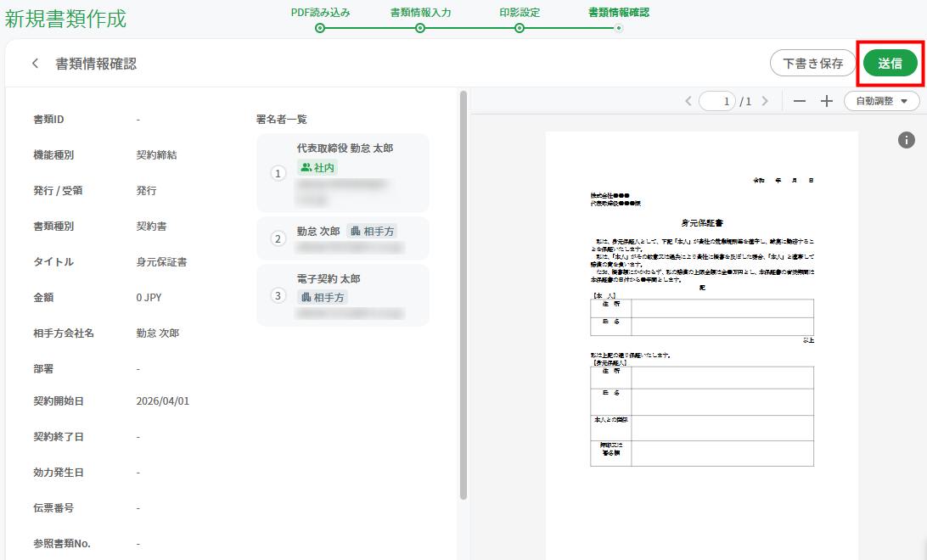Click the 書類種別 value 契約書
This screenshot has width=927, height=560.
click(x=151, y=227)
